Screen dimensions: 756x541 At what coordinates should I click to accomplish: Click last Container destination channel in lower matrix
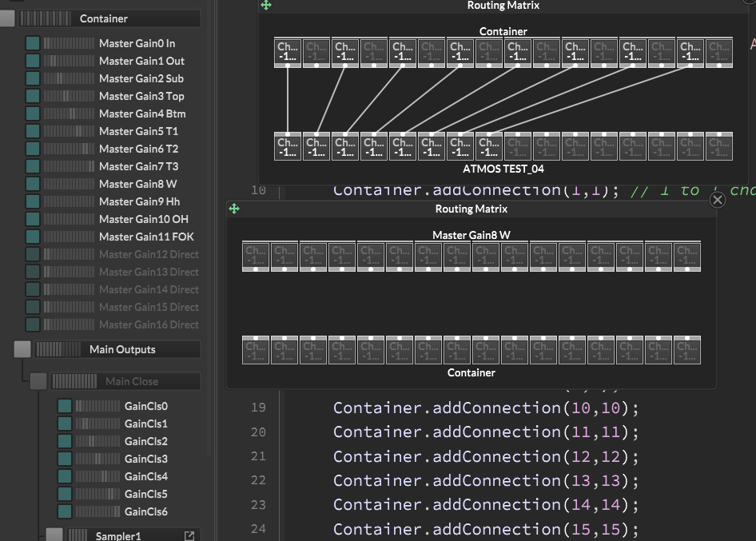pyautogui.click(x=687, y=350)
